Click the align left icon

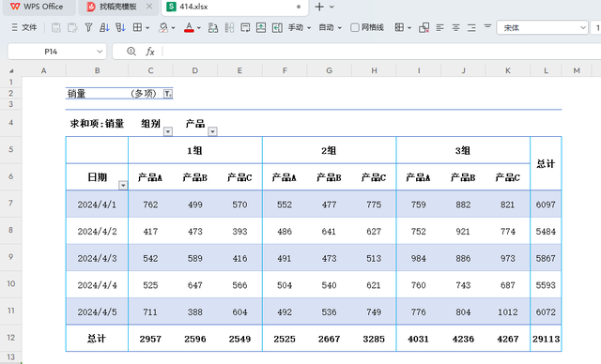pyautogui.click(x=440, y=27)
